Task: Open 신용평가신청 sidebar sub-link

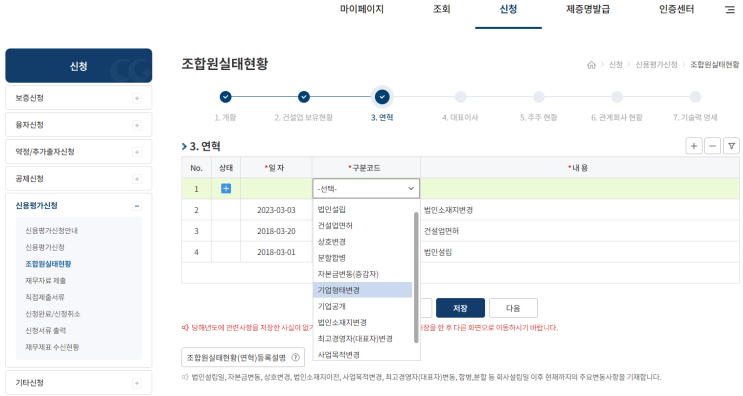Action: [x=45, y=247]
